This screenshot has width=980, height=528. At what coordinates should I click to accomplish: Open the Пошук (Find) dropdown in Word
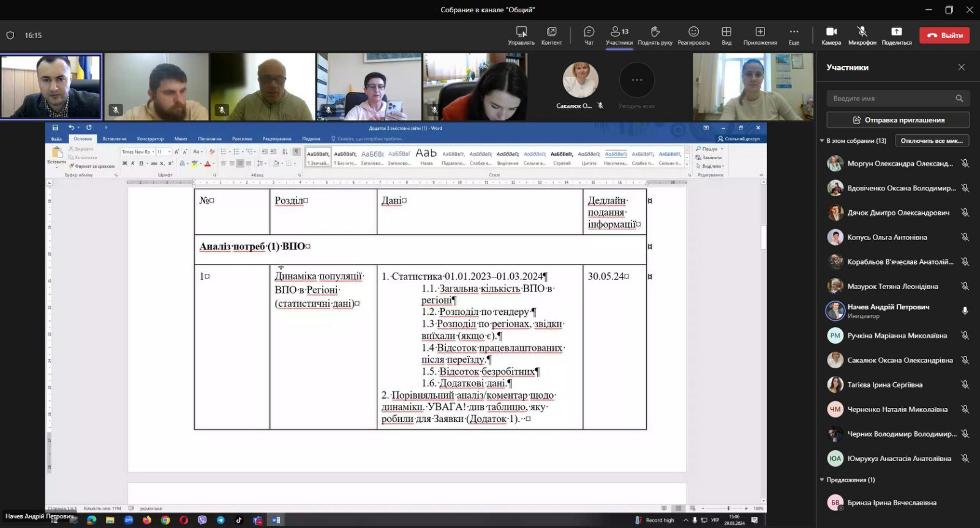click(710, 149)
